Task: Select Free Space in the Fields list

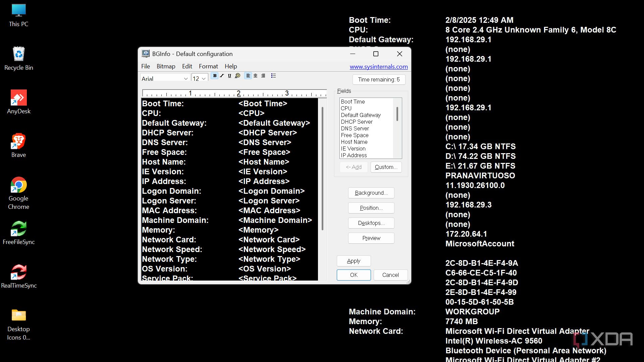Action: 355,135
